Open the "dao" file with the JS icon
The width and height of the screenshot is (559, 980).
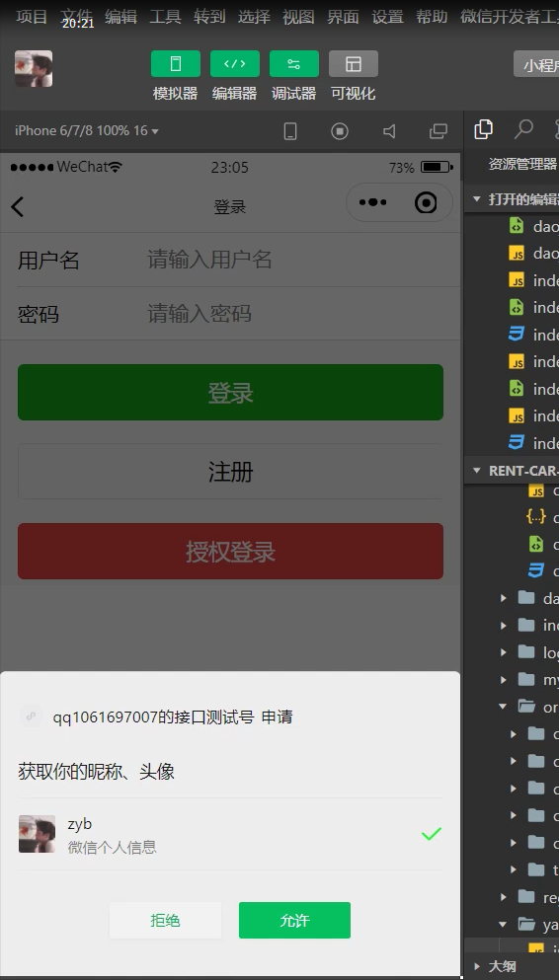534,253
